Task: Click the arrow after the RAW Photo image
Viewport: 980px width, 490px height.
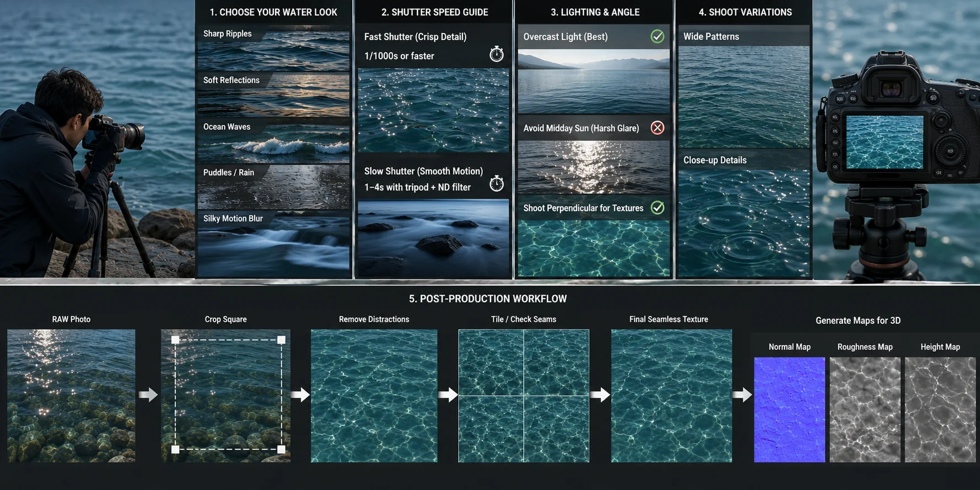Action: pos(148,395)
